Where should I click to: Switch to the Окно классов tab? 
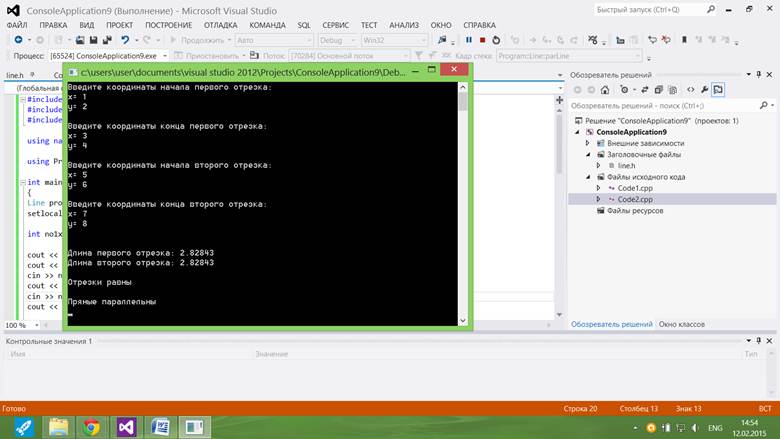(x=682, y=324)
